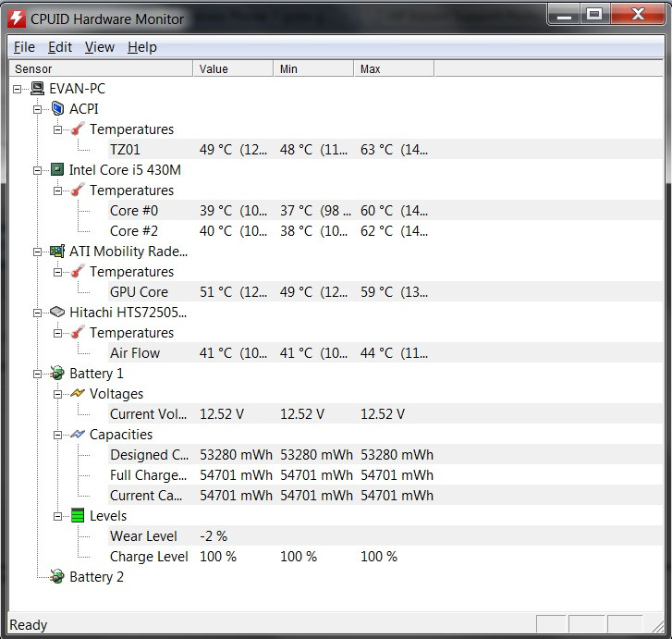Click the ACPI shield icon
This screenshot has height=639, width=672.
(57, 108)
